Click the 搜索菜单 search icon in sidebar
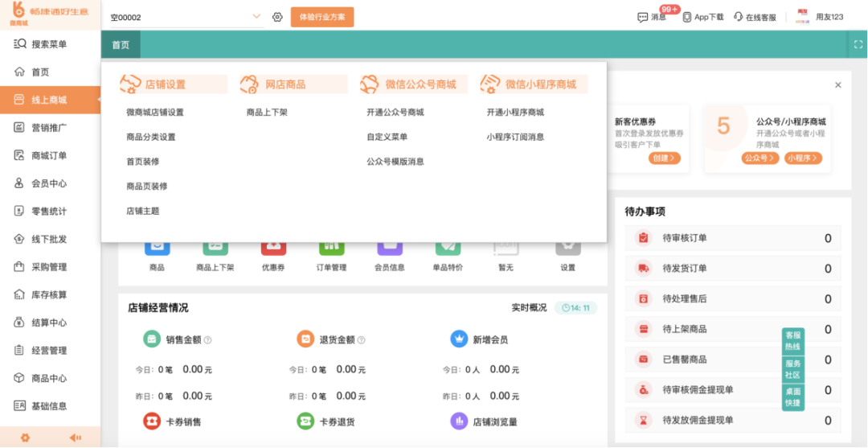This screenshot has height=448, width=868. tap(20, 44)
